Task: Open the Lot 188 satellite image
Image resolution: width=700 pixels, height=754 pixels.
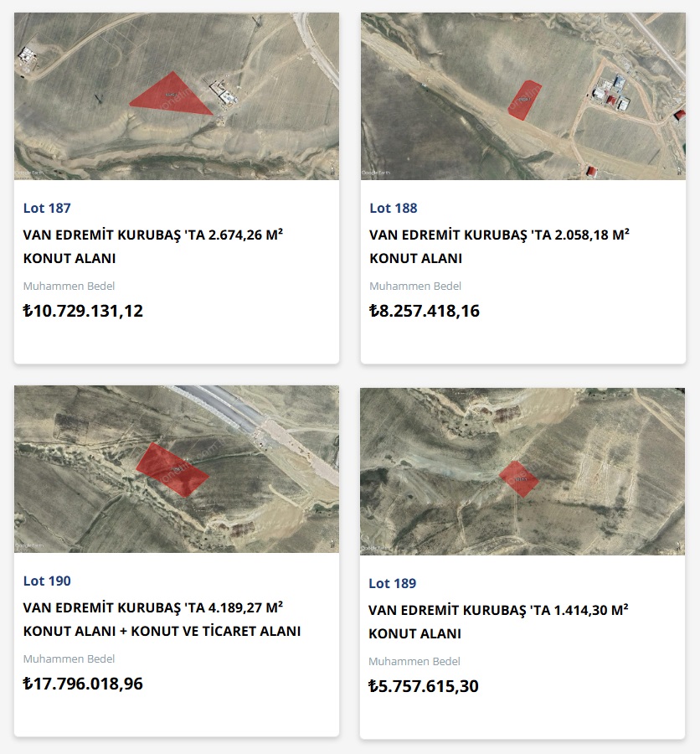Action: coord(523,96)
